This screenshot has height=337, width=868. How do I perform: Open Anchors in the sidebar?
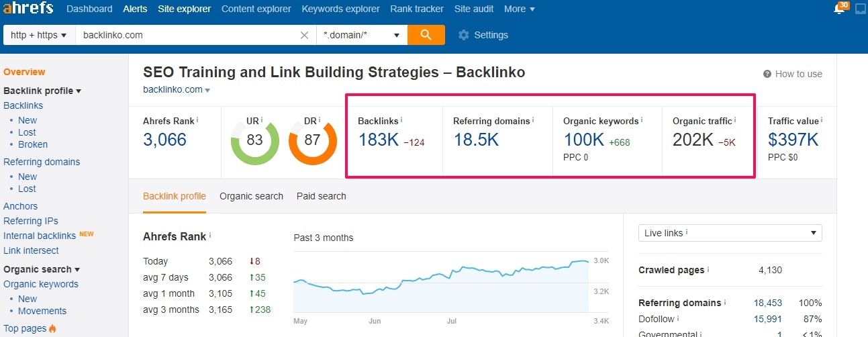pyautogui.click(x=20, y=206)
